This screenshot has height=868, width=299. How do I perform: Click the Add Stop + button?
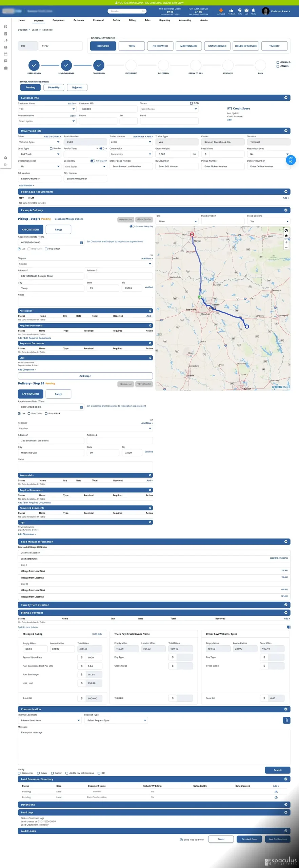(85, 376)
